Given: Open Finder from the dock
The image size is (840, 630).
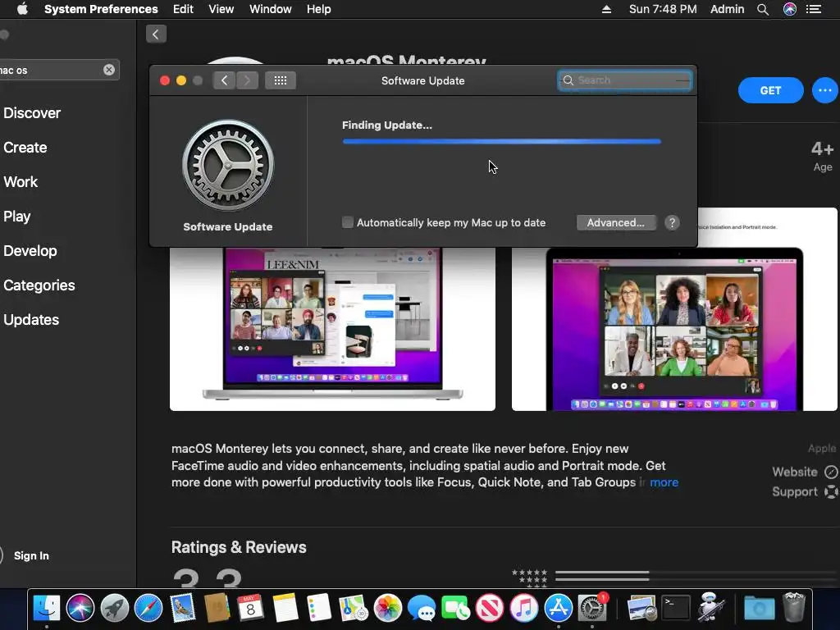Looking at the screenshot, I should point(47,608).
